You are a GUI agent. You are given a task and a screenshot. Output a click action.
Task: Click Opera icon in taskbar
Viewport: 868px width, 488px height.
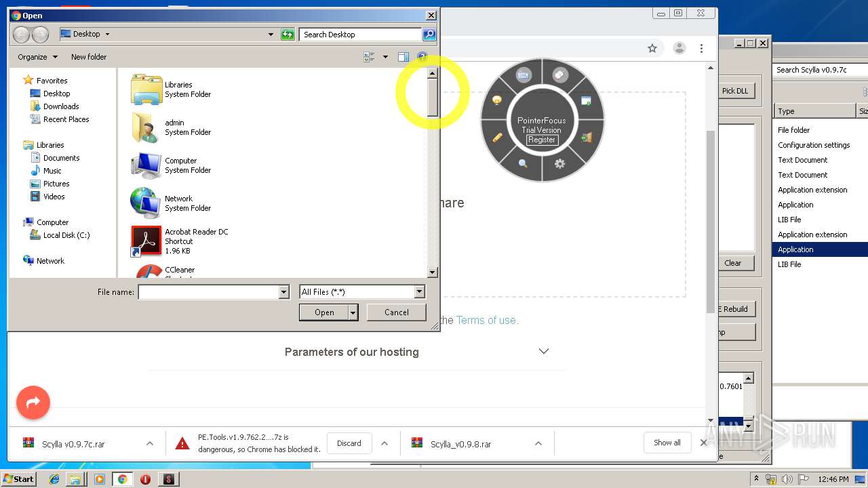145,479
